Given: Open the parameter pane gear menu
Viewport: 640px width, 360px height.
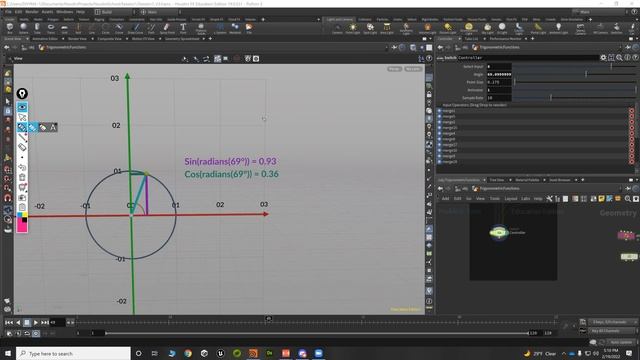Looking at the screenshot, I should [603, 58].
